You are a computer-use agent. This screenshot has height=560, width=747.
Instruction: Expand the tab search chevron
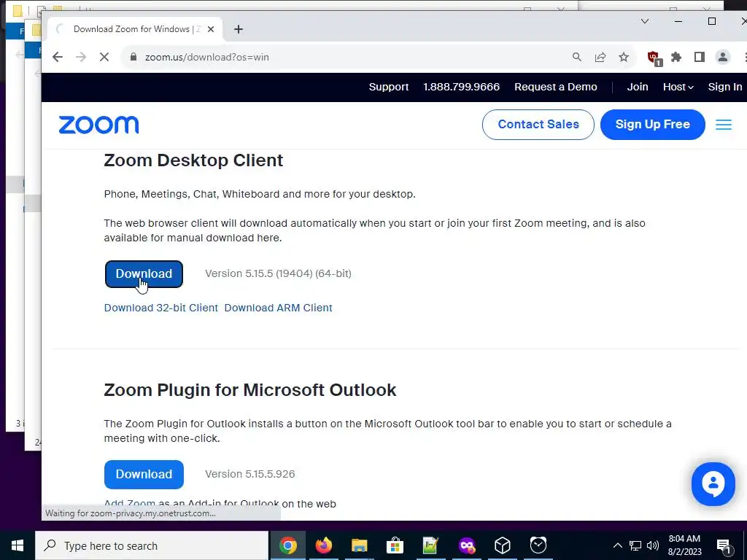point(645,21)
